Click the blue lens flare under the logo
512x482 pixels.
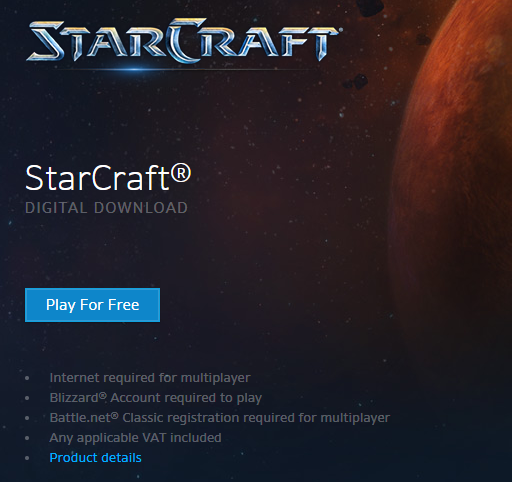click(135, 69)
